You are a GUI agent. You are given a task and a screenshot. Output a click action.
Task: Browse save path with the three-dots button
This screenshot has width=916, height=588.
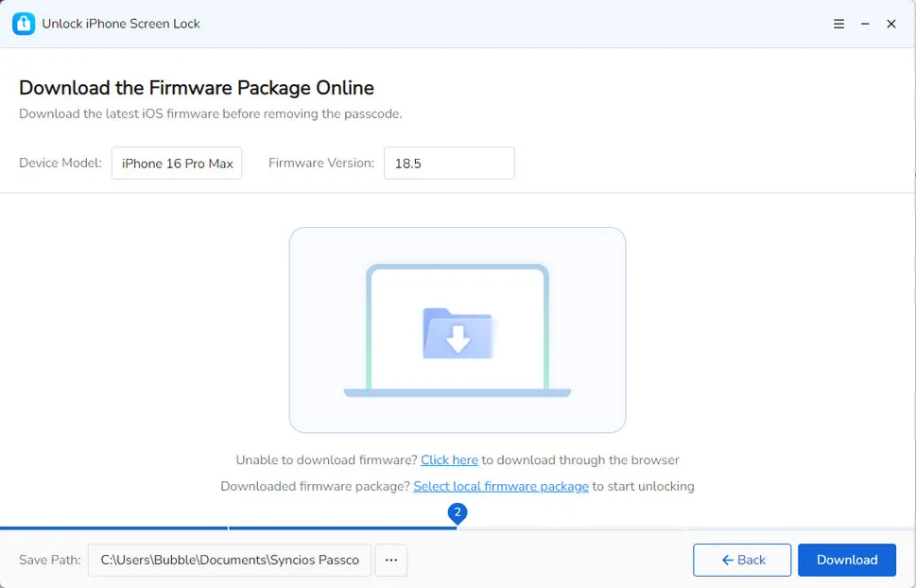tap(391, 560)
